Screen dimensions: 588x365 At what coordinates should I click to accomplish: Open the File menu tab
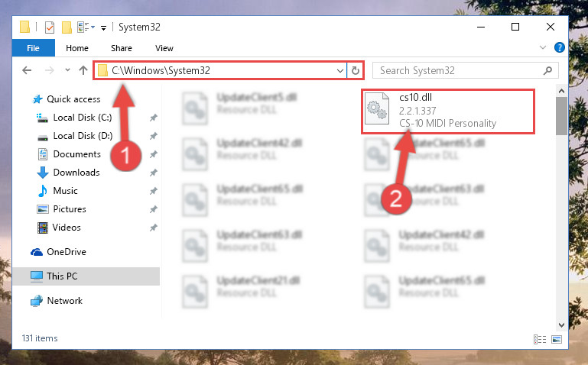click(x=34, y=48)
